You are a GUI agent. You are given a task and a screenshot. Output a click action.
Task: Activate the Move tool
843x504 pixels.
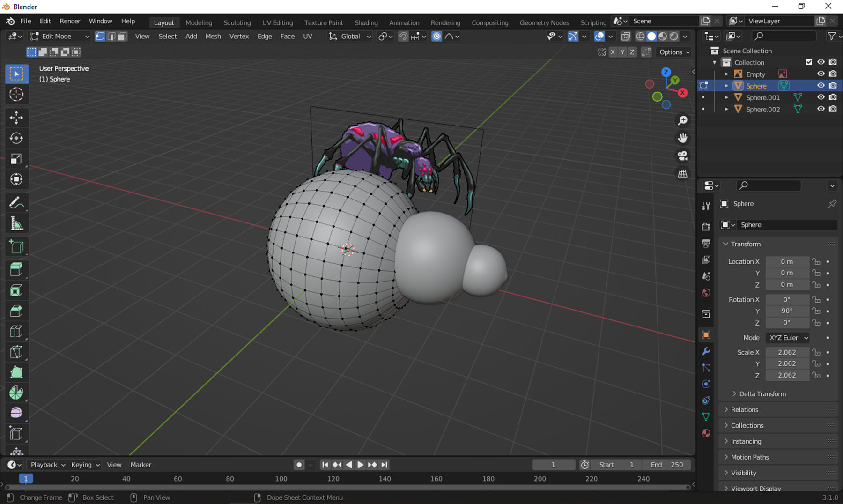[16, 117]
